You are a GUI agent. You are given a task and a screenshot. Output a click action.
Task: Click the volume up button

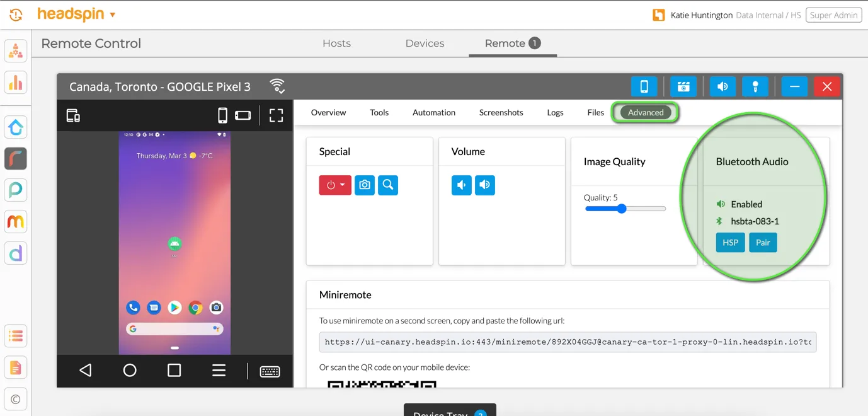click(485, 185)
